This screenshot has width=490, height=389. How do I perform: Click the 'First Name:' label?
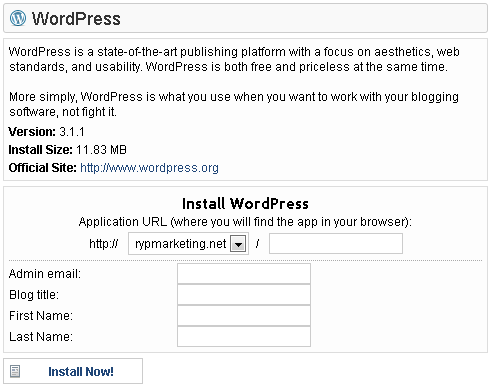[x=41, y=316]
